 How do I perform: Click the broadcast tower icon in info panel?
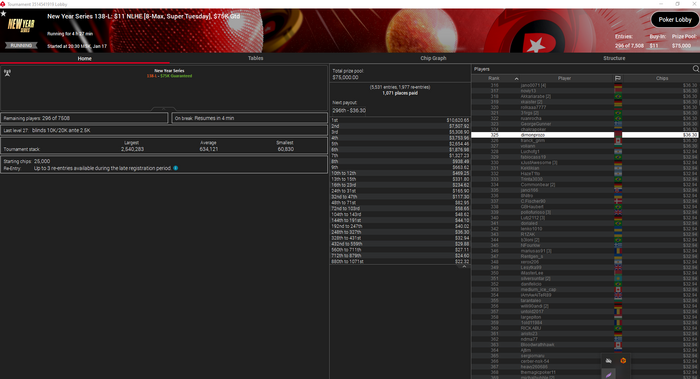[x=7, y=73]
